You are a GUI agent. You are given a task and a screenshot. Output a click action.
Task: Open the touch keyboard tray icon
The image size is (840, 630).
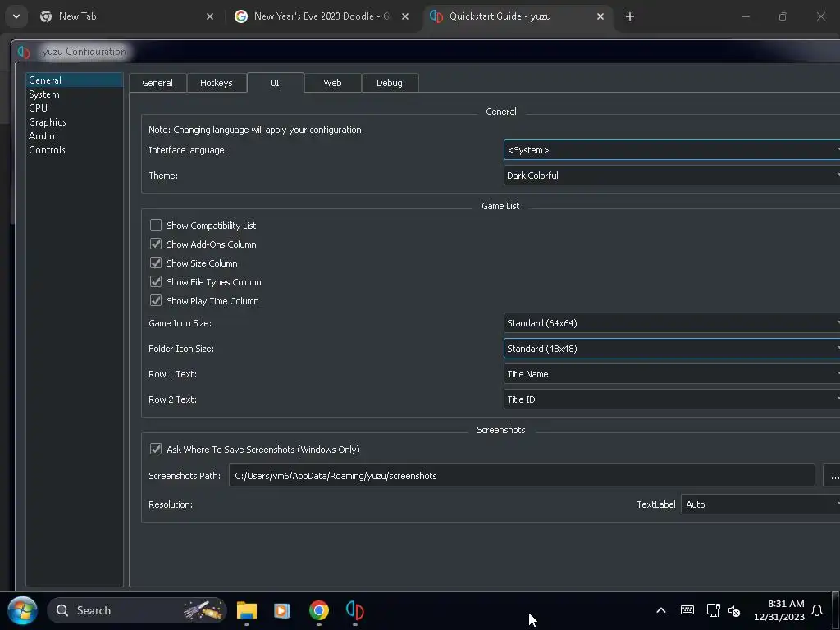point(687,610)
